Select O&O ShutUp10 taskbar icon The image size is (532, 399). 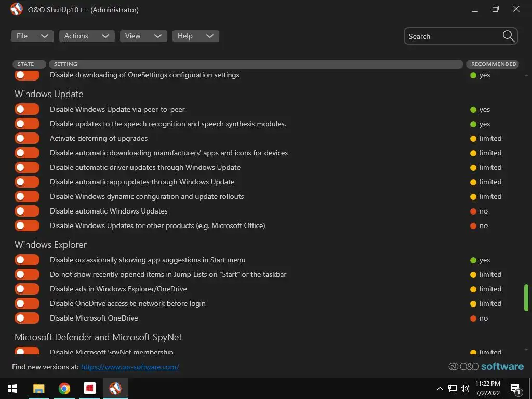pos(115,388)
